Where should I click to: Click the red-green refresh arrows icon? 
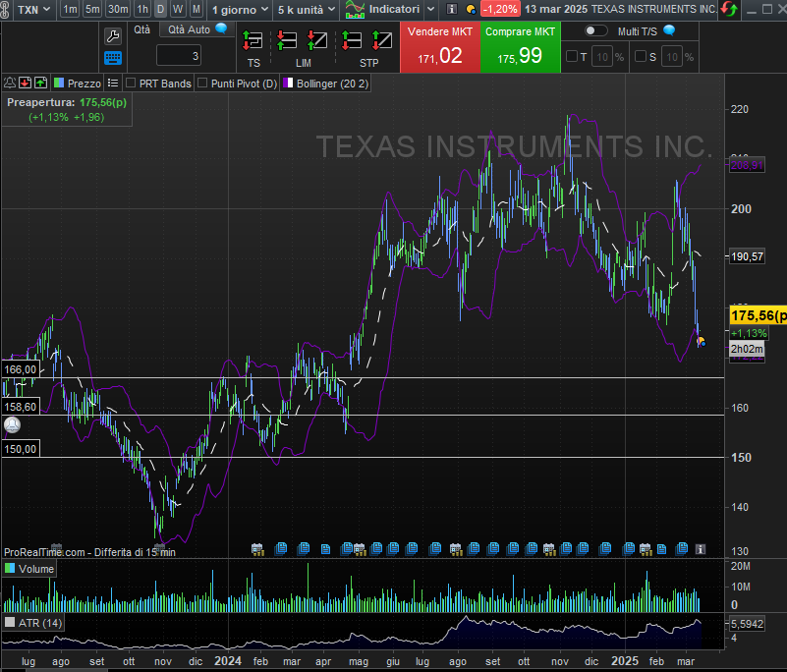click(x=730, y=10)
